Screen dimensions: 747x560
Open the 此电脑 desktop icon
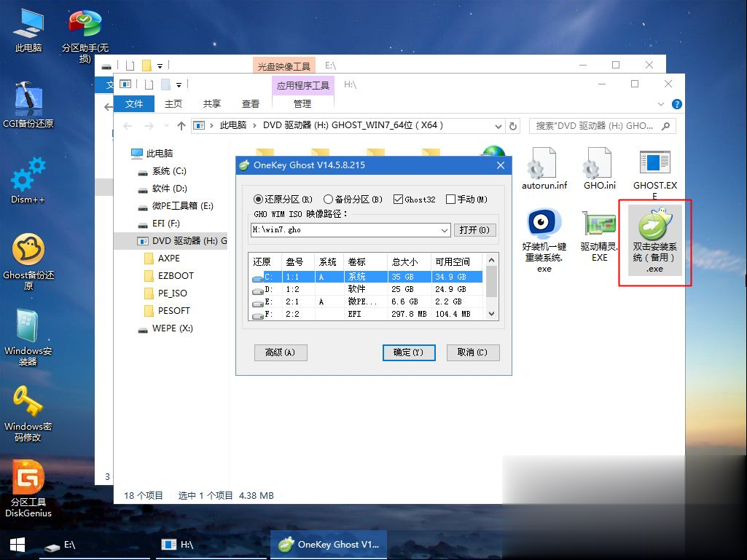coord(28,31)
